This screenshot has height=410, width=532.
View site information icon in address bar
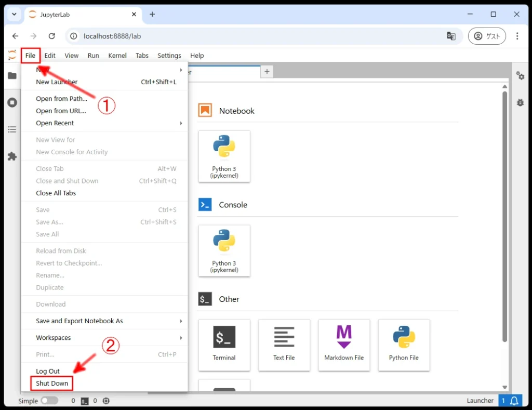[x=74, y=36]
